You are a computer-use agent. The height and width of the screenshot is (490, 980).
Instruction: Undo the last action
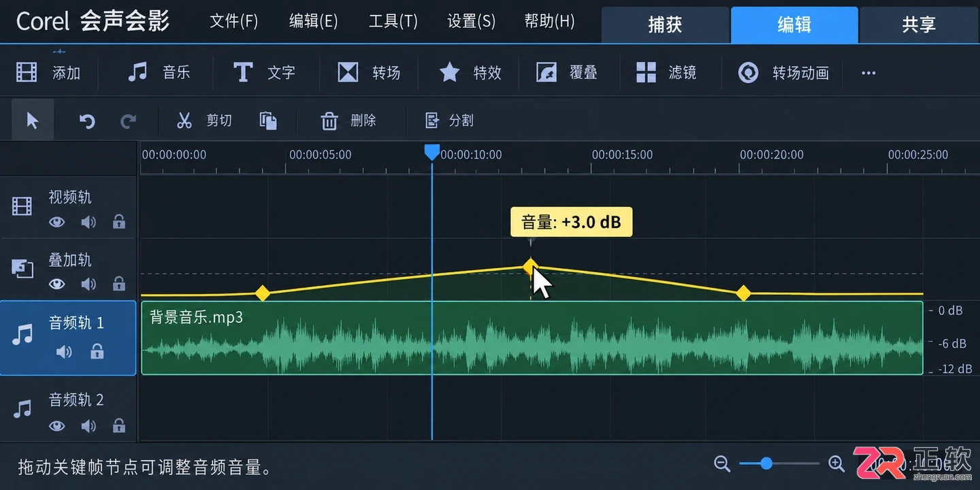coord(87,121)
